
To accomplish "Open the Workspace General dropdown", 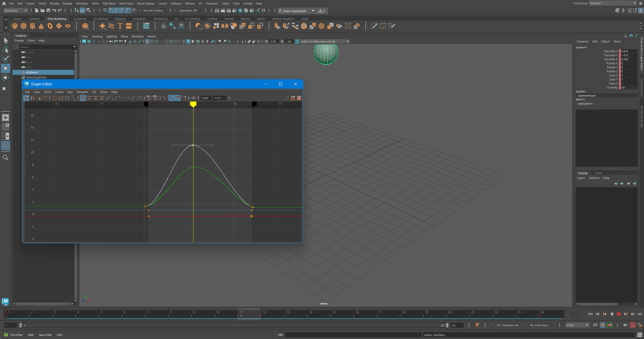I will tap(613, 3).
